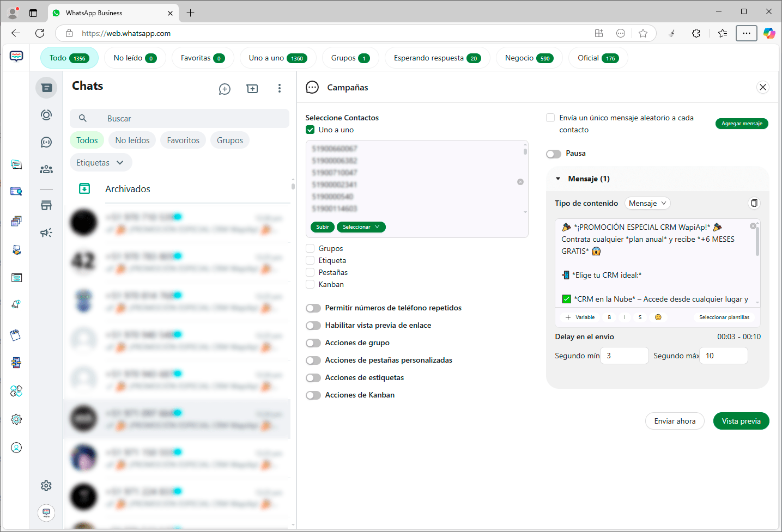This screenshot has height=532, width=782.
Task: Click the new chat icon in Chats header
Action: (x=225, y=89)
